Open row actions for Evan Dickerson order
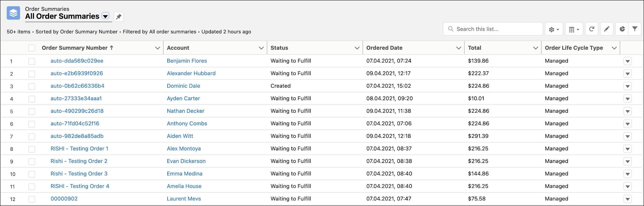Viewport: 644px width, 206px height. (x=628, y=162)
